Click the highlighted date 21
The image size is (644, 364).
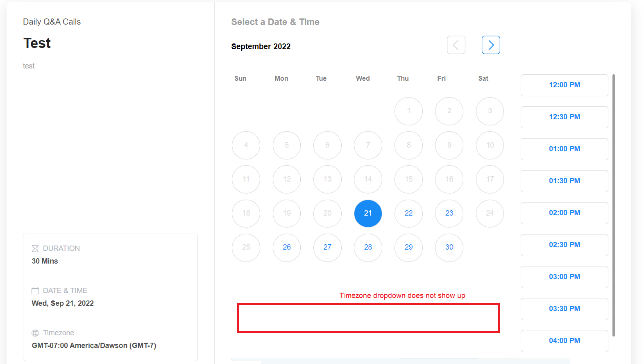(x=368, y=213)
